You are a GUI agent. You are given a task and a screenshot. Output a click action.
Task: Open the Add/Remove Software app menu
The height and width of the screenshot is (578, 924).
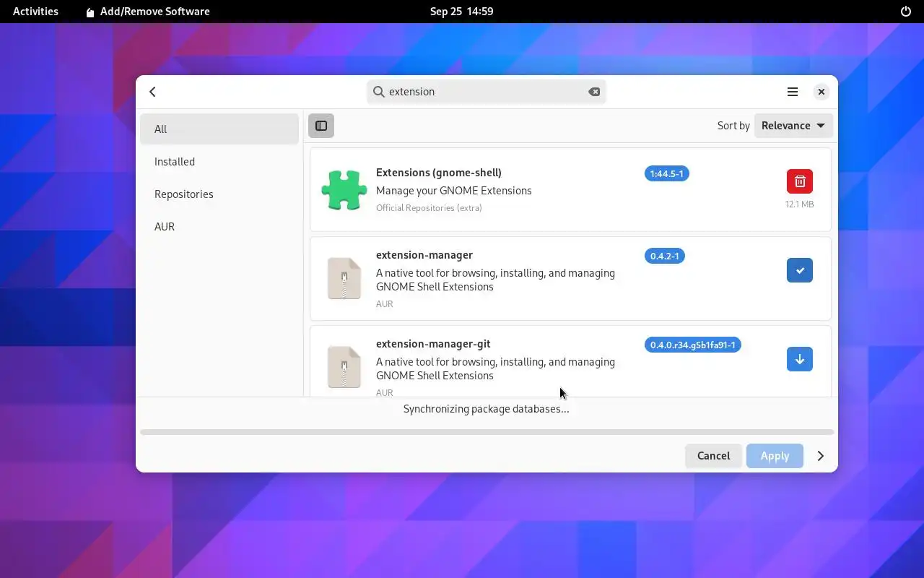tap(147, 11)
